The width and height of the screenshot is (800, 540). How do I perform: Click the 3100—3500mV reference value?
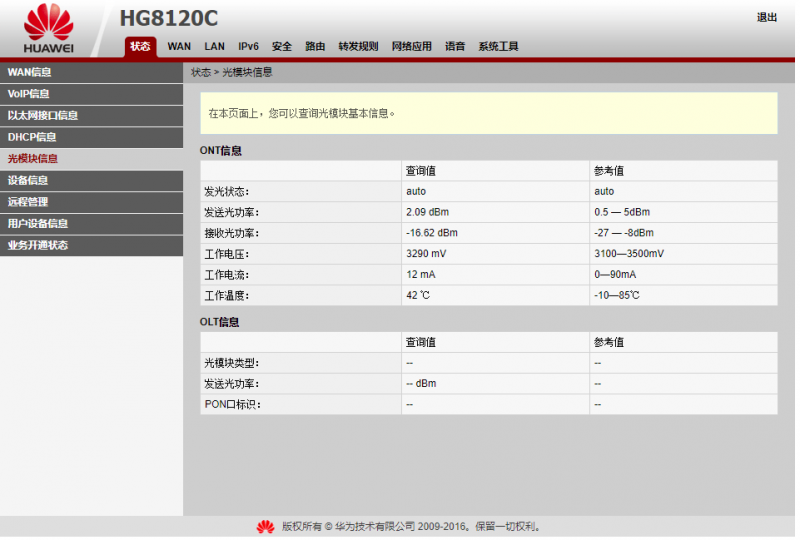(x=629, y=254)
